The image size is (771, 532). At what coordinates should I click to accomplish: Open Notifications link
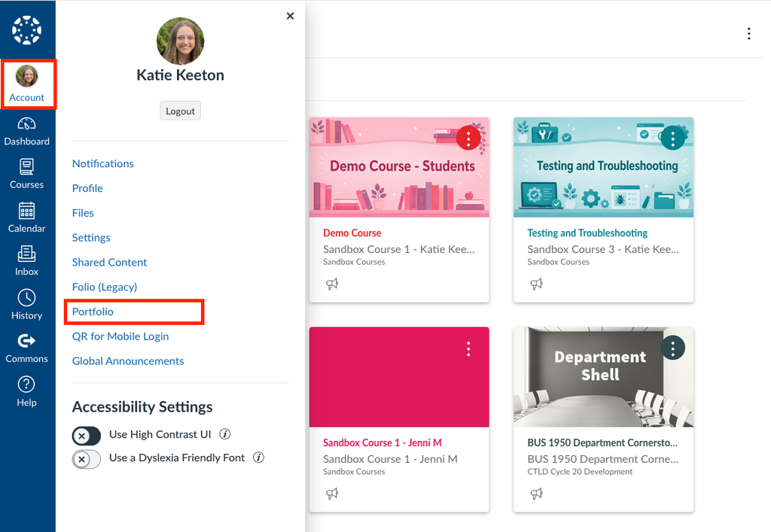(102, 163)
